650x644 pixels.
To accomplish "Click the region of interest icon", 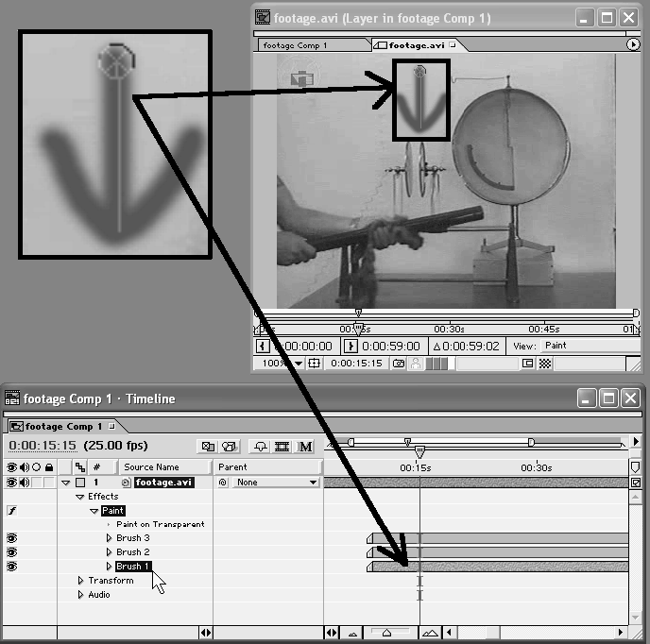I will [x=527, y=363].
